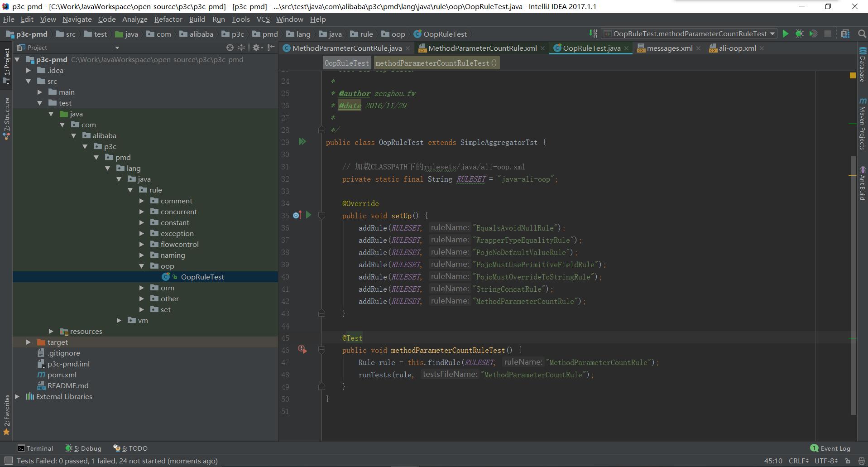Collapse the oop package

tap(142, 266)
